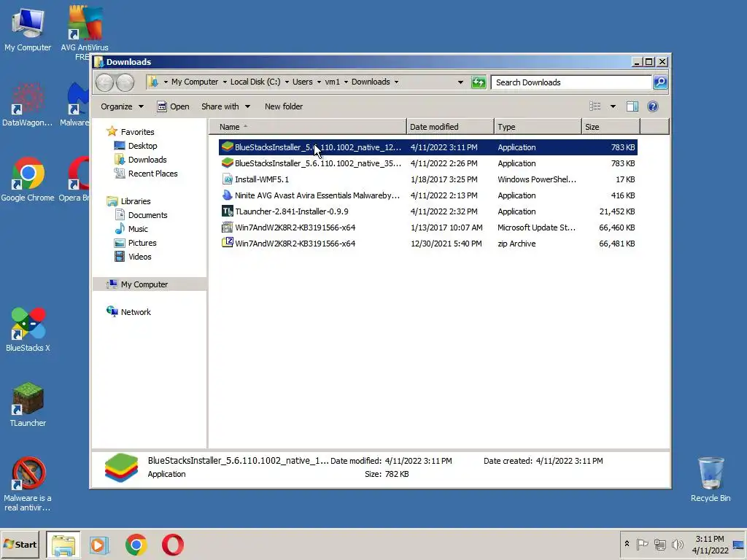Image resolution: width=747 pixels, height=560 pixels.
Task: Select the BlueStacksInstaller file modified 2:26 PM
Action: 427,163
